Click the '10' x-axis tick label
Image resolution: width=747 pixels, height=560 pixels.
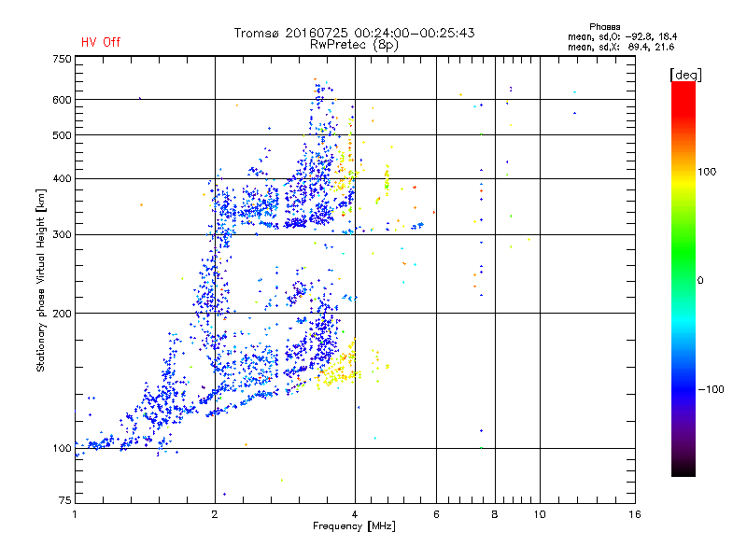tap(540, 514)
